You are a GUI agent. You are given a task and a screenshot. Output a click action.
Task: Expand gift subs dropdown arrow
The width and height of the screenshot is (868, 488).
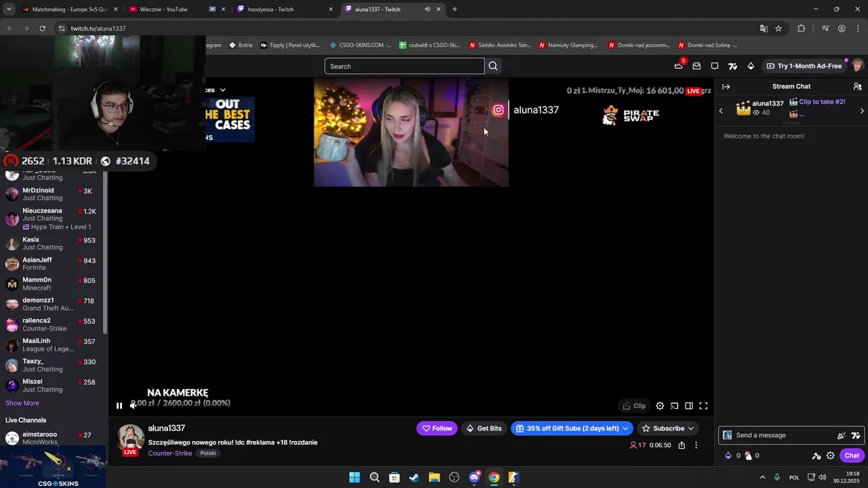point(625,428)
